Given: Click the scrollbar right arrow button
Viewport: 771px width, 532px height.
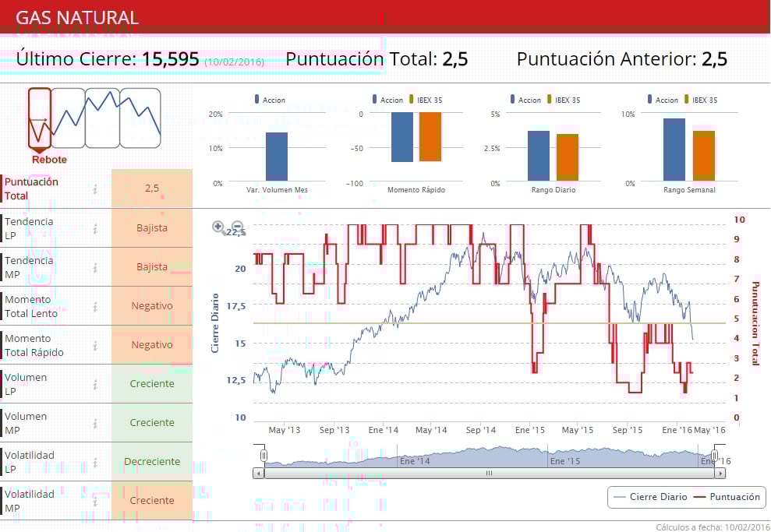Looking at the screenshot, I should (720, 474).
